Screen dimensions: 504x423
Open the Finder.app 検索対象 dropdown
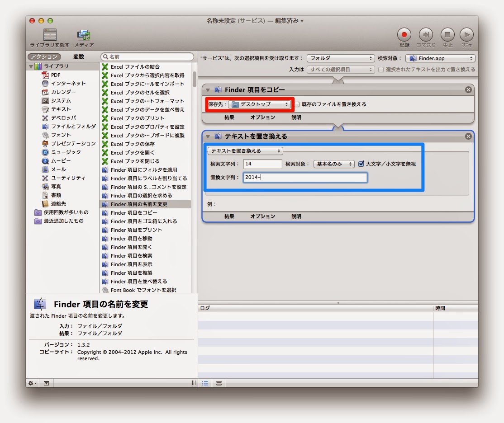(440, 58)
